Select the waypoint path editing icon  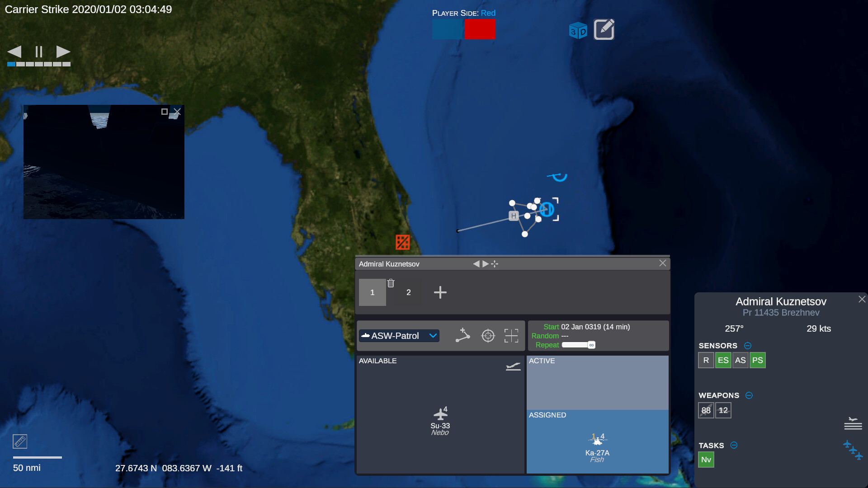(463, 336)
